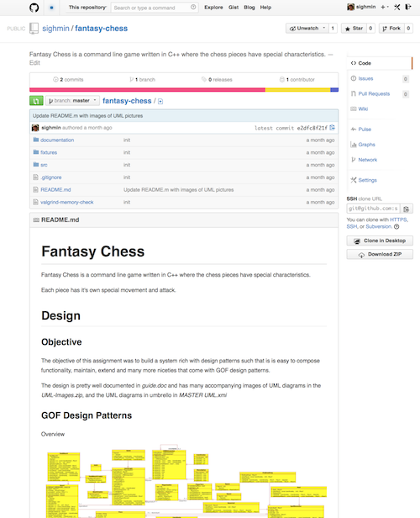Open the Blog menu item
This screenshot has height=518, width=420.
(x=249, y=8)
